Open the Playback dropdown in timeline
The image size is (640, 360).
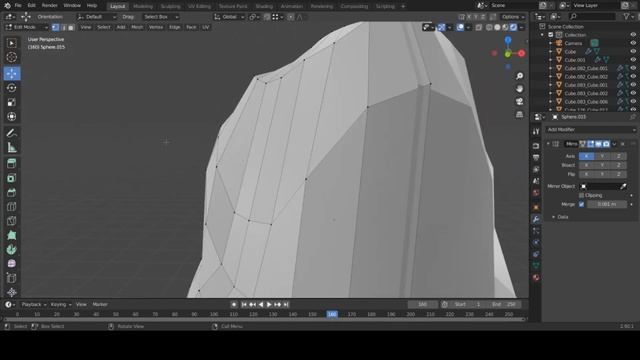coord(34,304)
